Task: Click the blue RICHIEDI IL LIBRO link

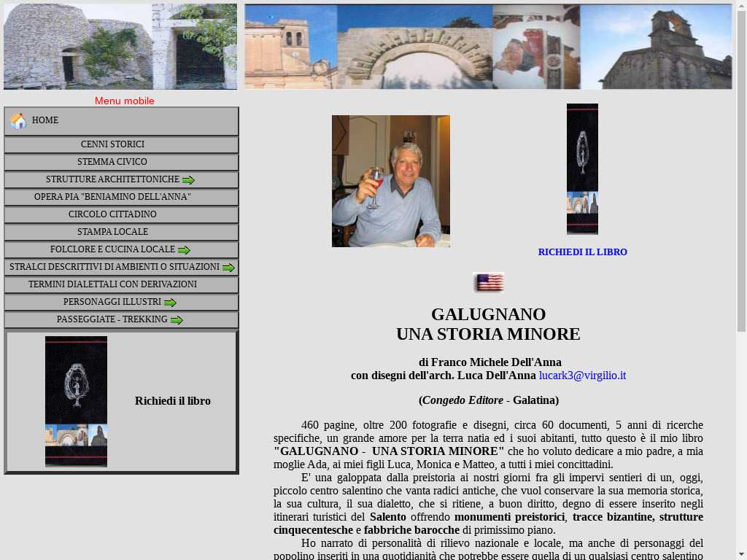Action: click(583, 252)
